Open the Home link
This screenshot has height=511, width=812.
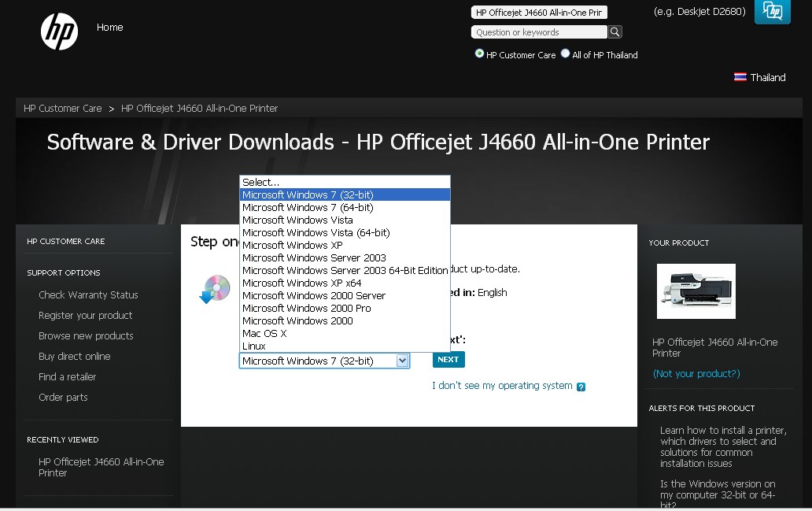click(110, 28)
